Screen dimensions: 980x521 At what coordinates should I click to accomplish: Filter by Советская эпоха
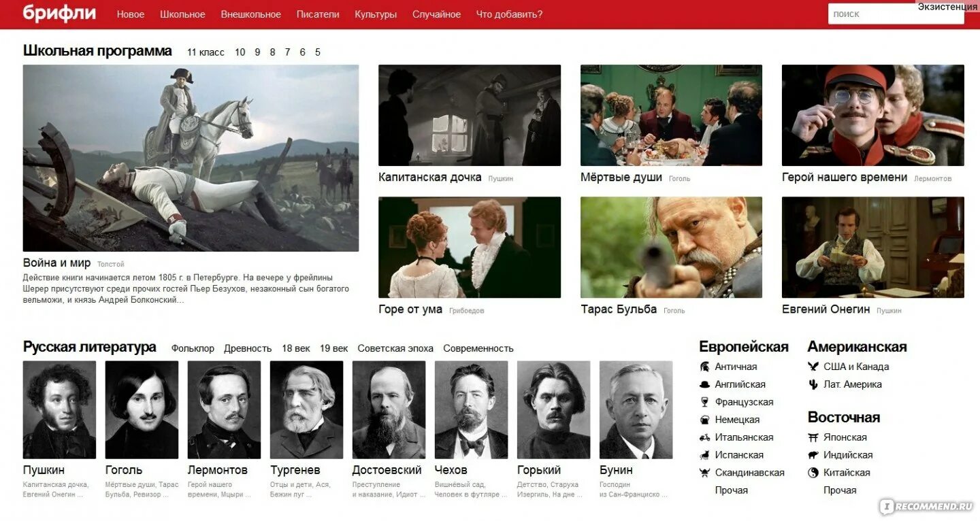click(395, 348)
